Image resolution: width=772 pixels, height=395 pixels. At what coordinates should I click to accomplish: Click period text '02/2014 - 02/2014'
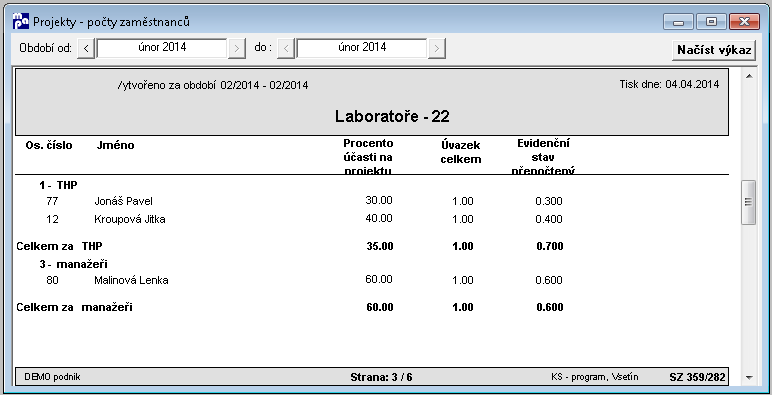coord(264,85)
